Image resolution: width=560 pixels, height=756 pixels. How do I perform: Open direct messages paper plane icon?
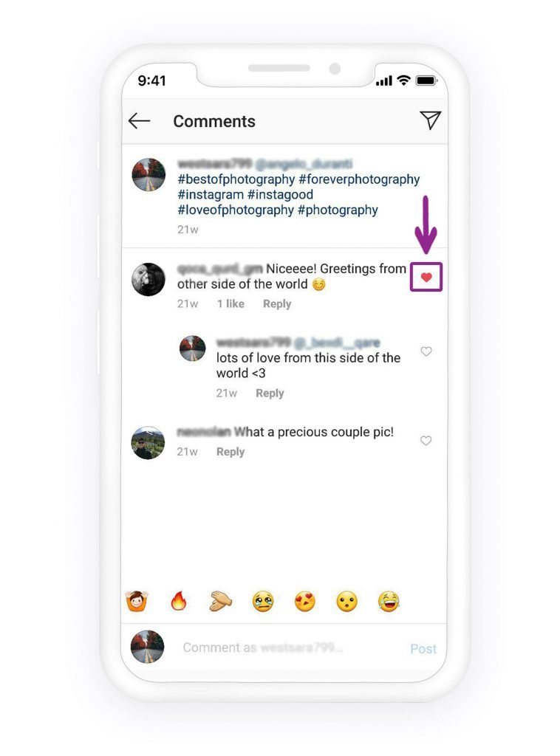point(430,120)
